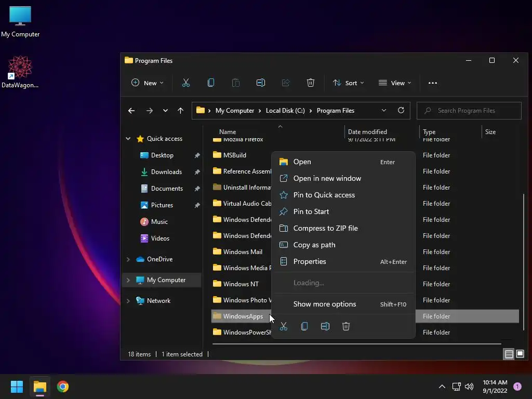Open the New item dropdown

tap(147, 83)
